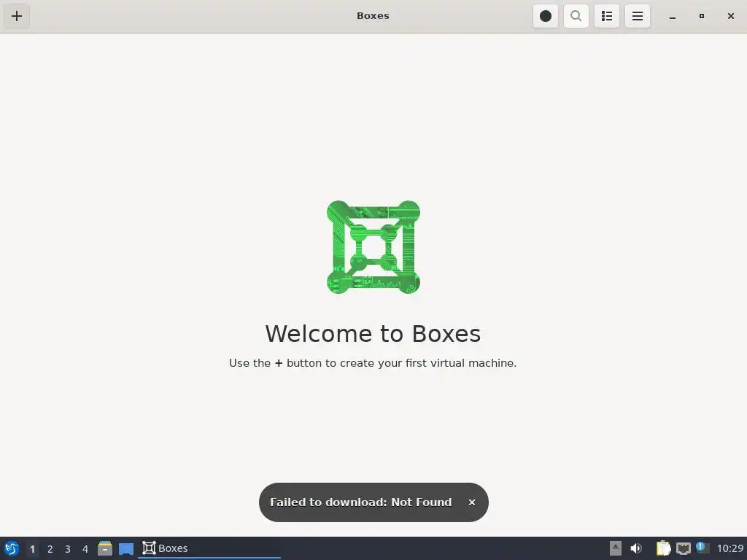Image resolution: width=747 pixels, height=560 pixels.
Task: Open the file manager from the taskbar
Action: 105,548
